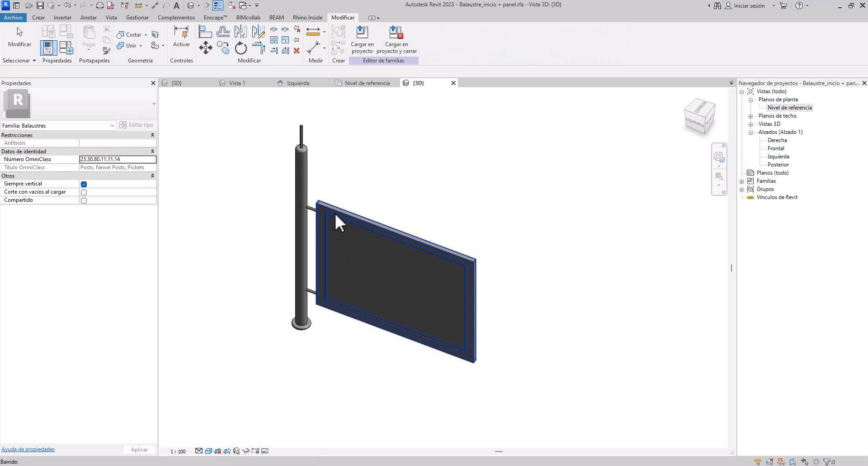This screenshot has height=466, width=868.
Task: Click the Aplicar button
Action: pos(139,450)
